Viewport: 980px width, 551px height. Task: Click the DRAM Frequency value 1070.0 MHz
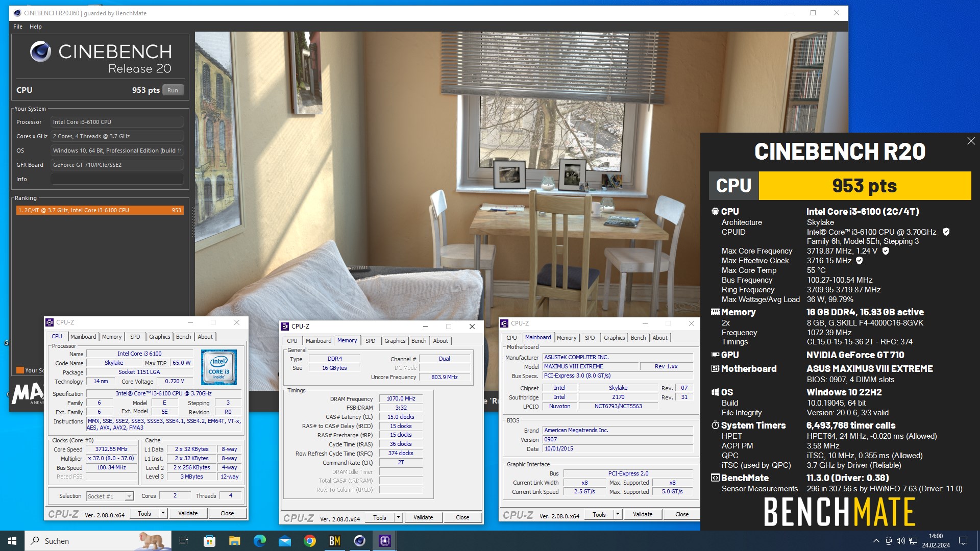(401, 399)
